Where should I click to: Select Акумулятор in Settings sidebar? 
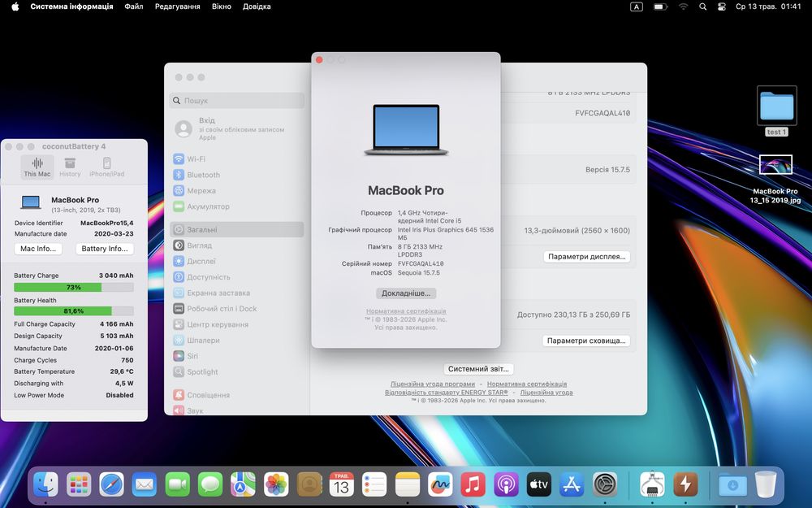tap(236, 206)
